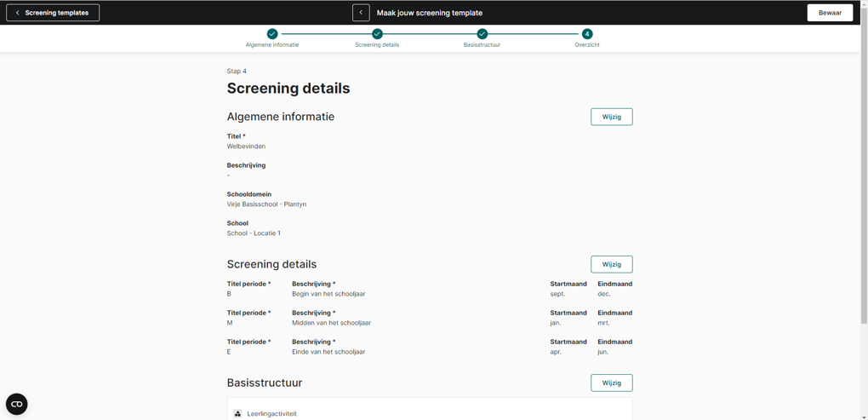The image size is (868, 420).
Task: Click the Maak jouw screening template title
Action: [x=430, y=13]
